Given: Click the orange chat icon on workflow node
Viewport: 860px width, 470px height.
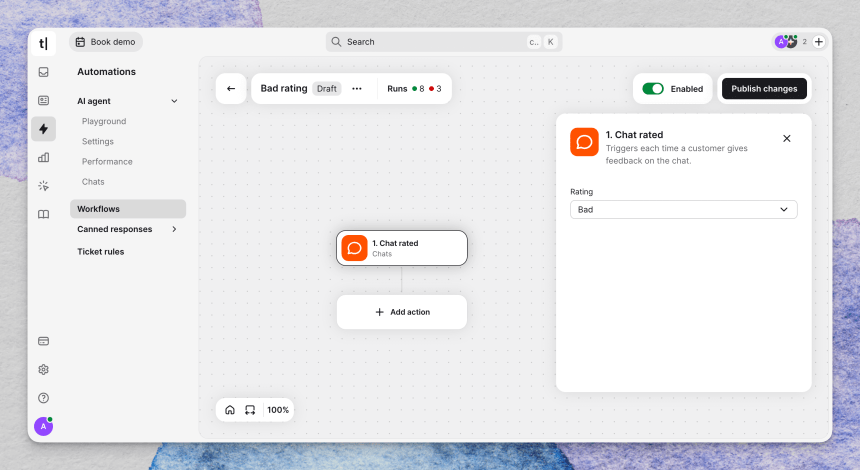Looking at the screenshot, I should click(354, 248).
